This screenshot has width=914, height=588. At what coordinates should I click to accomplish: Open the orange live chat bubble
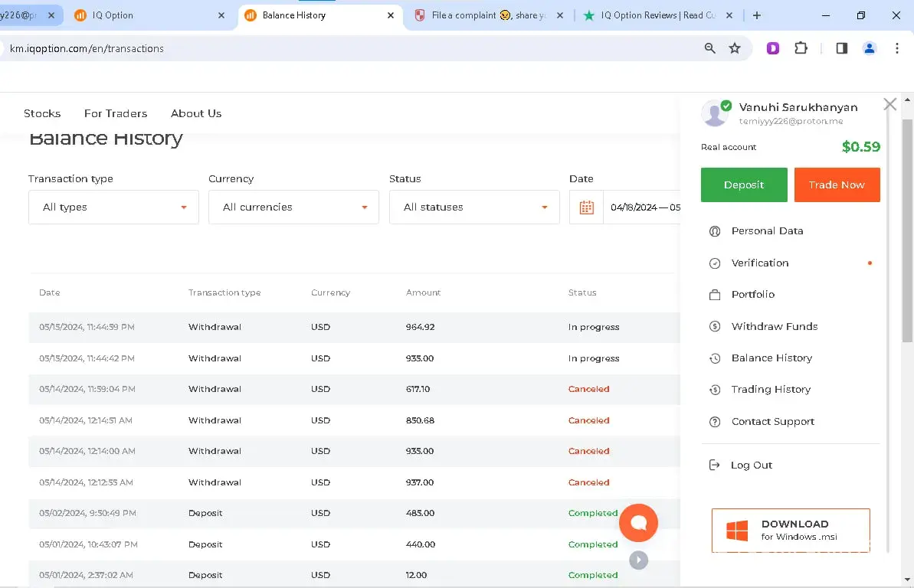pos(638,523)
